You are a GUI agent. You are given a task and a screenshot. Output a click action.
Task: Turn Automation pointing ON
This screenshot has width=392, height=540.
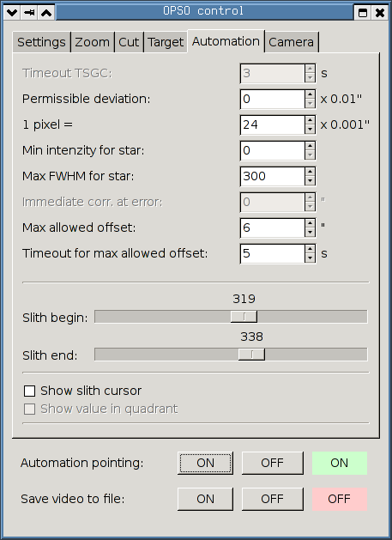206,463
